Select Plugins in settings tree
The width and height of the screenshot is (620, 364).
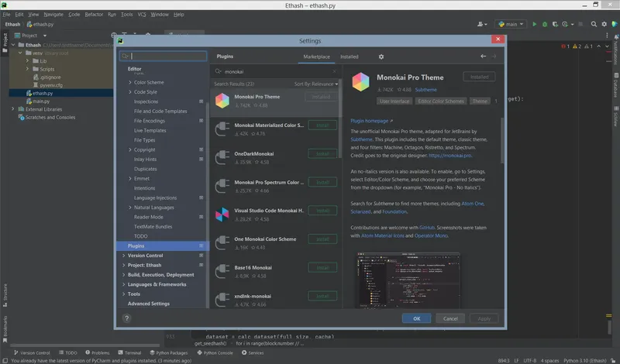(163, 246)
